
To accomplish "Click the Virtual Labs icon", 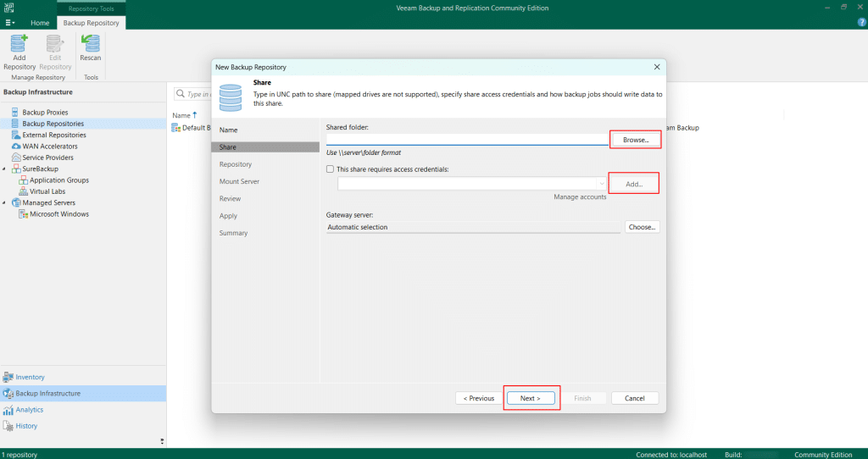I will [23, 191].
